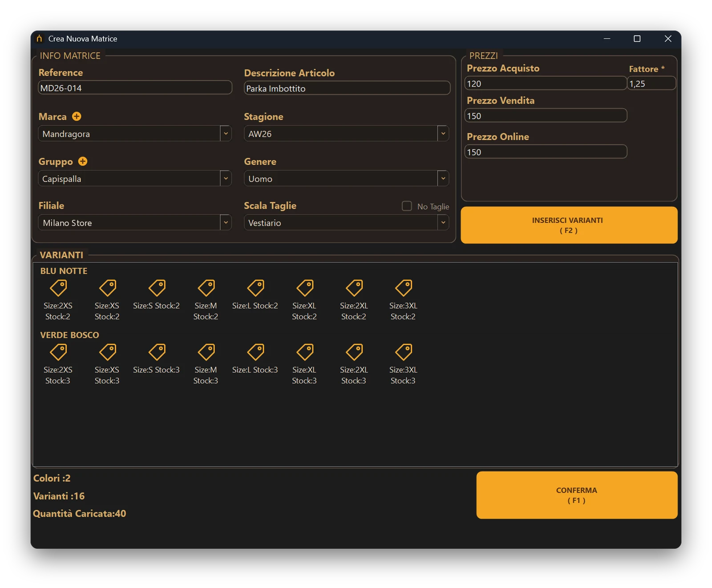Focus the Descrizione Articolo field

point(347,88)
